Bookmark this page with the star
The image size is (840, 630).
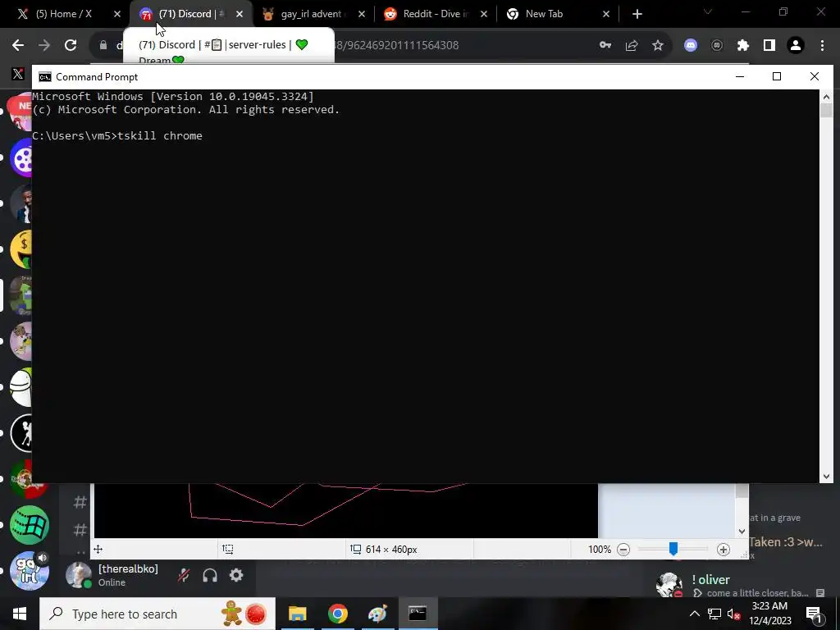point(658,45)
